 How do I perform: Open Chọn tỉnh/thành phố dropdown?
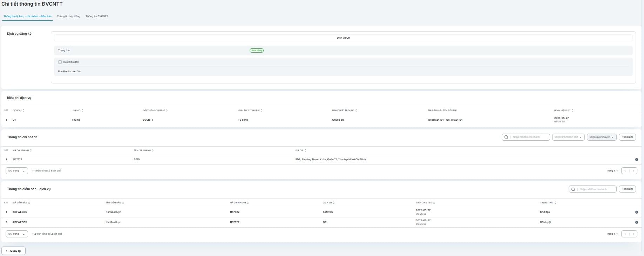[568, 137]
